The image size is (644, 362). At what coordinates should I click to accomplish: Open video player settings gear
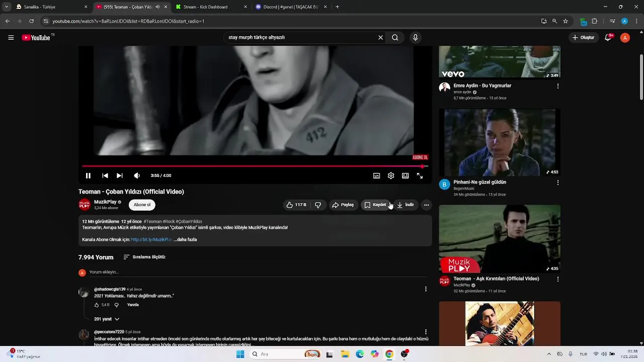click(x=391, y=175)
